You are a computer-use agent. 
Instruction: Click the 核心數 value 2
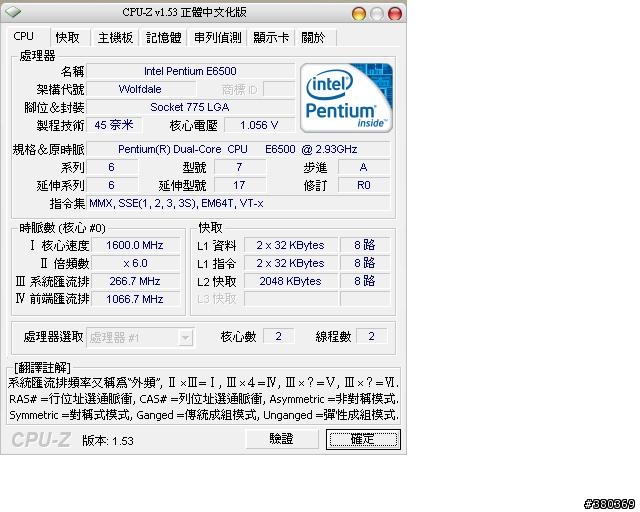[279, 336]
